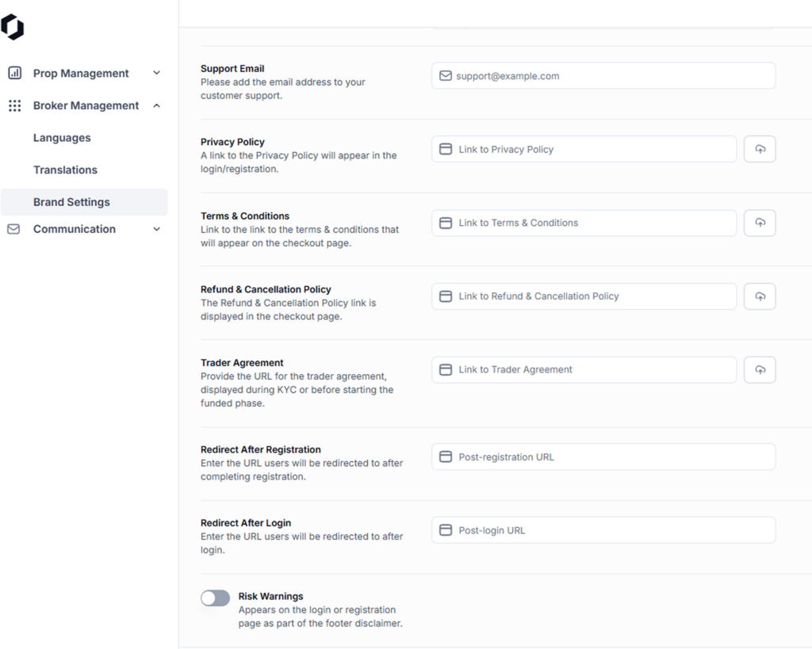Viewport: 812px width, 649px height.
Task: Click upload icon for Privacy Policy
Action: click(760, 149)
